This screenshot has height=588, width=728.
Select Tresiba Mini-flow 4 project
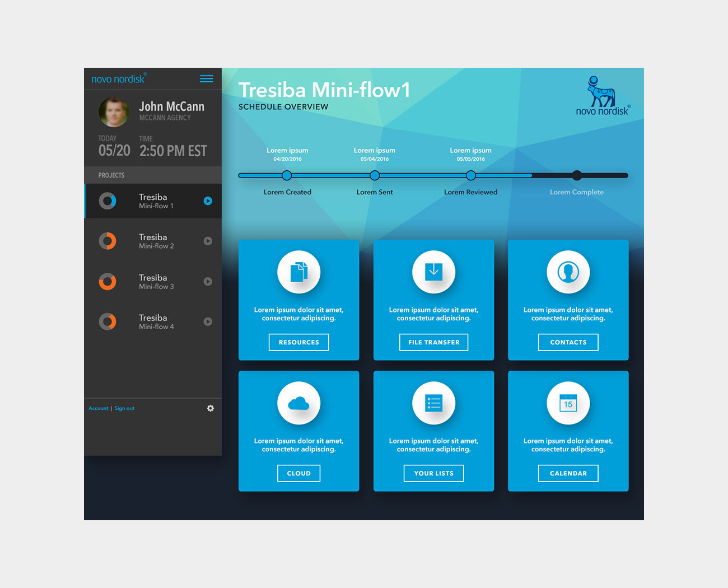pos(153,321)
